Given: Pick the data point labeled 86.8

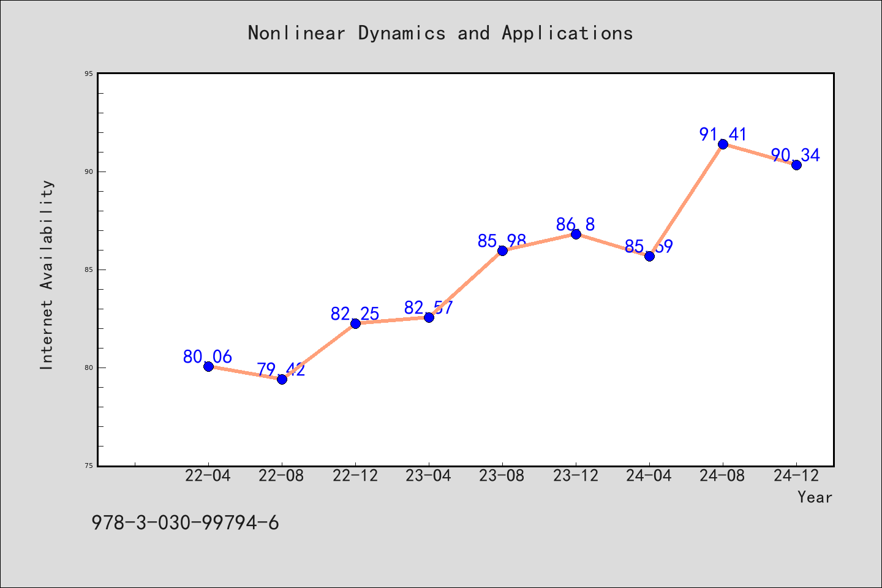Looking at the screenshot, I should tap(576, 234).
